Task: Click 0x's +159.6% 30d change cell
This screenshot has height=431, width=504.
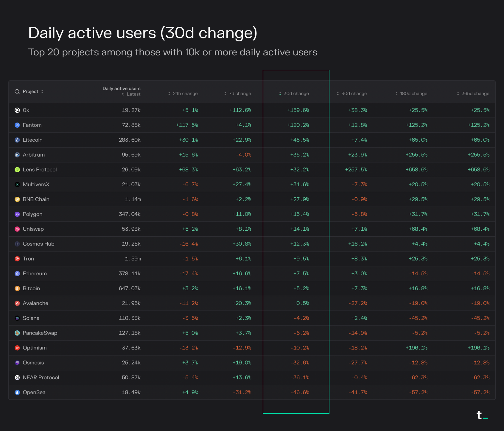Action: click(x=298, y=110)
